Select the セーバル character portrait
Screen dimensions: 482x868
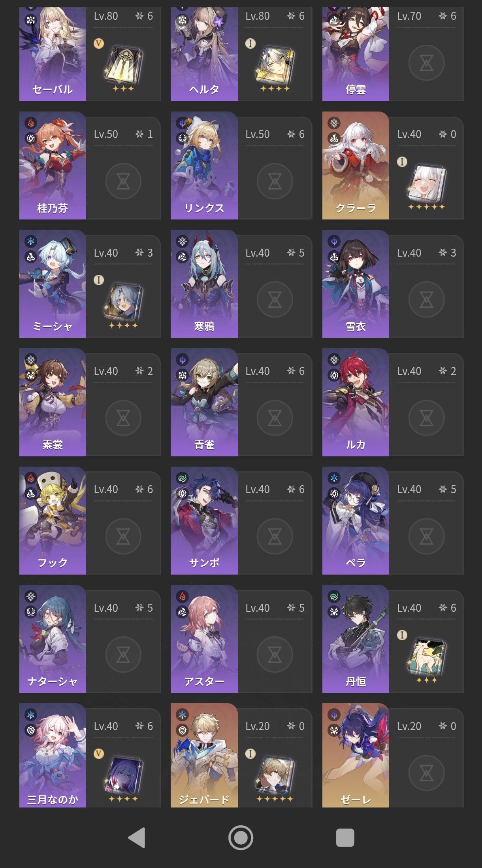tap(53, 54)
